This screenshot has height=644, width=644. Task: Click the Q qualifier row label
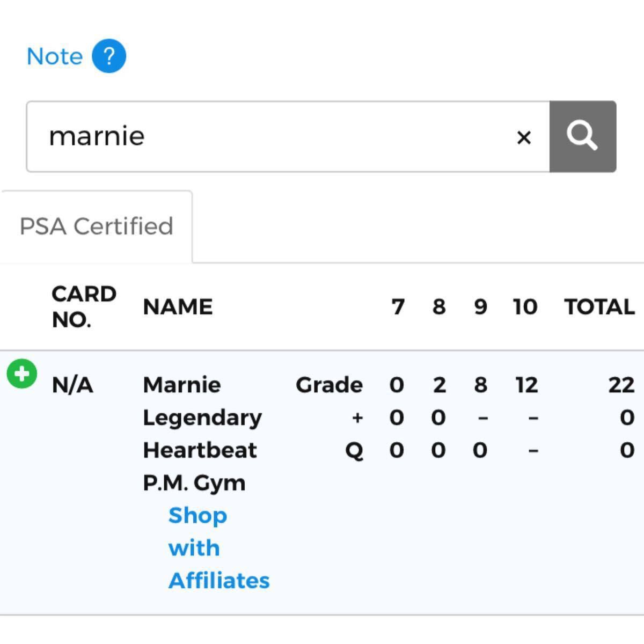tap(354, 450)
